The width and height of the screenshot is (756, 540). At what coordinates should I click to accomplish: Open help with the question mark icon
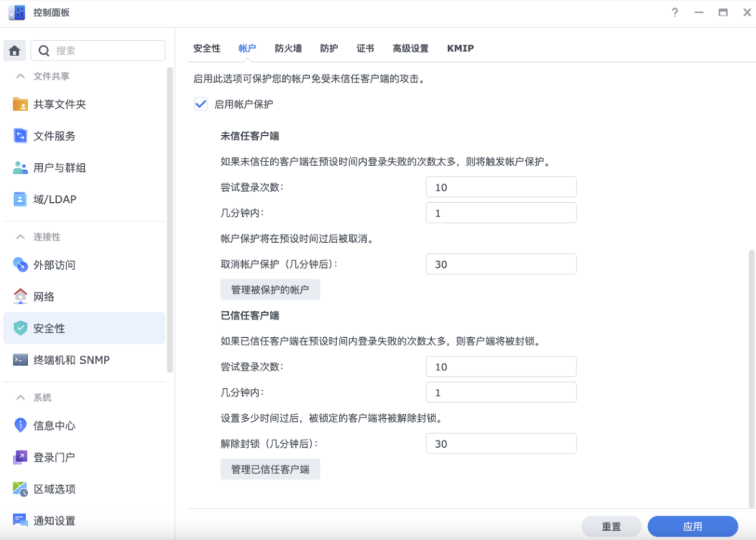[x=674, y=13]
